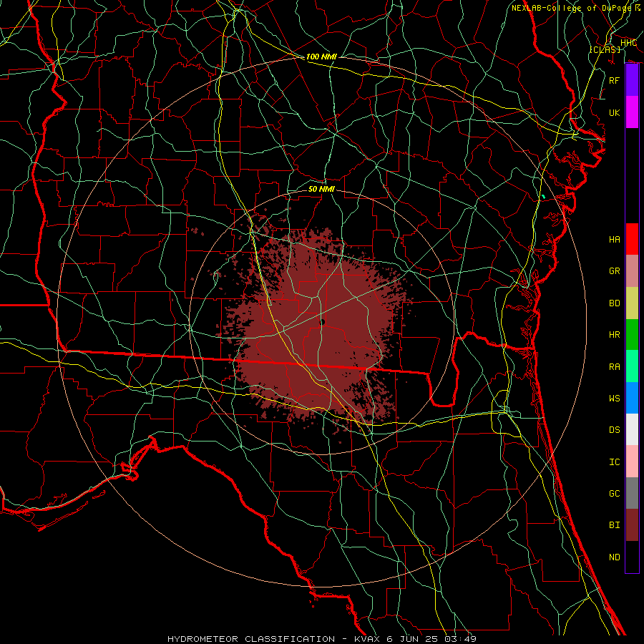Image resolution: width=644 pixels, height=644 pixels.
Task: Click the RF purple legend swatch
Action: tap(632, 80)
